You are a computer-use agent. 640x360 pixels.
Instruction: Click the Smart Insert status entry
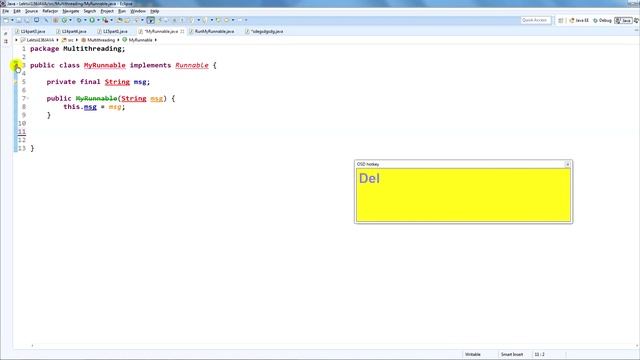point(512,354)
